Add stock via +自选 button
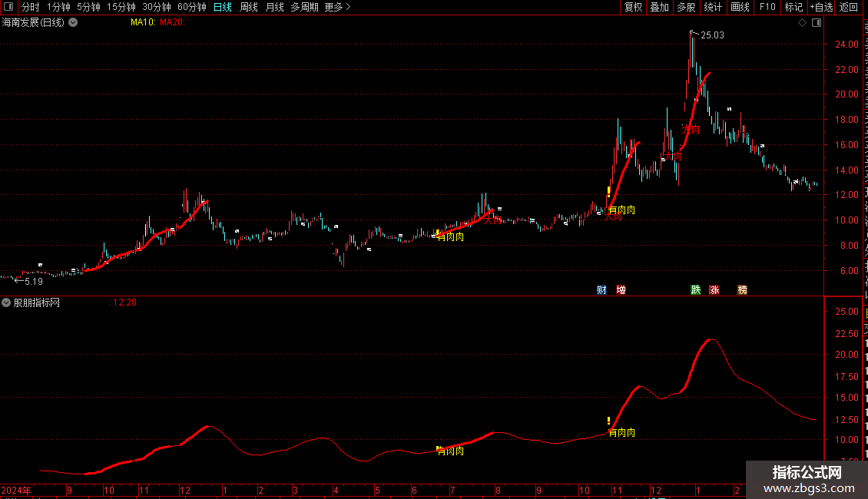 (x=821, y=7)
